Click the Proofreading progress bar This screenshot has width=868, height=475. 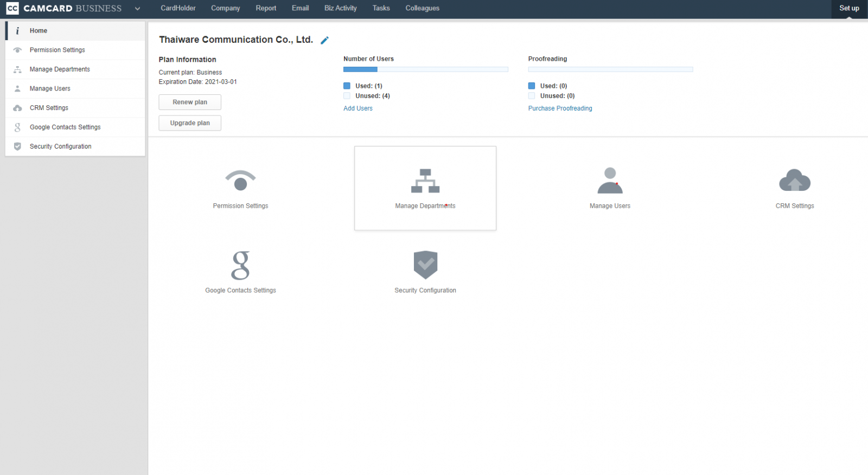611,69
